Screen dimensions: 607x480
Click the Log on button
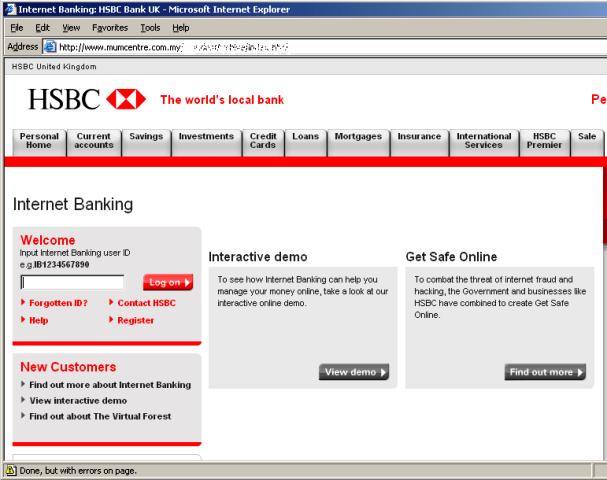click(x=168, y=282)
